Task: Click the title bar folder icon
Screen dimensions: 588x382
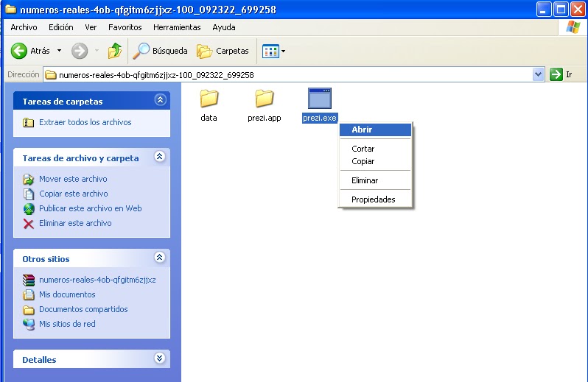Action: [11, 9]
